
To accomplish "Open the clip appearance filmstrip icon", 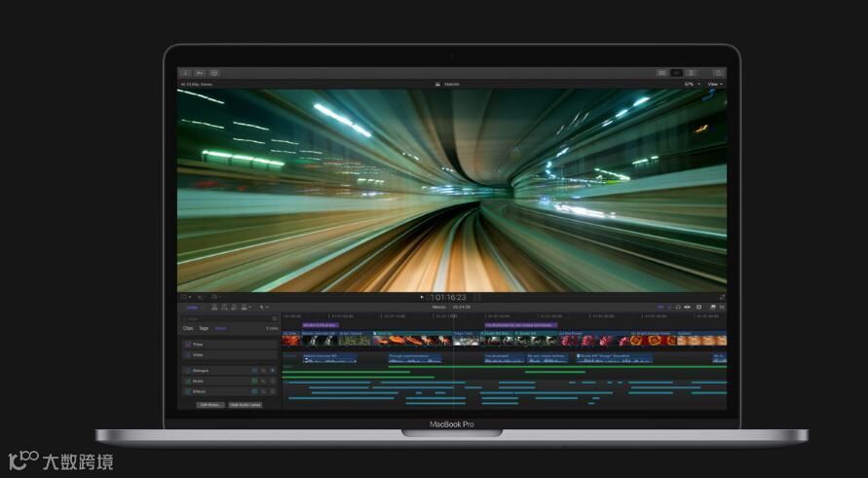I will [699, 307].
